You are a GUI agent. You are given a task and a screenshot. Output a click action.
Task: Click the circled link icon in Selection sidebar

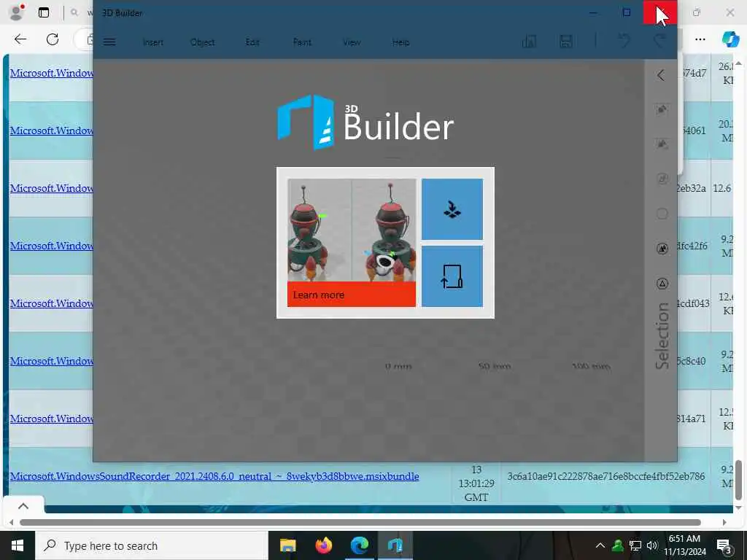(x=662, y=179)
